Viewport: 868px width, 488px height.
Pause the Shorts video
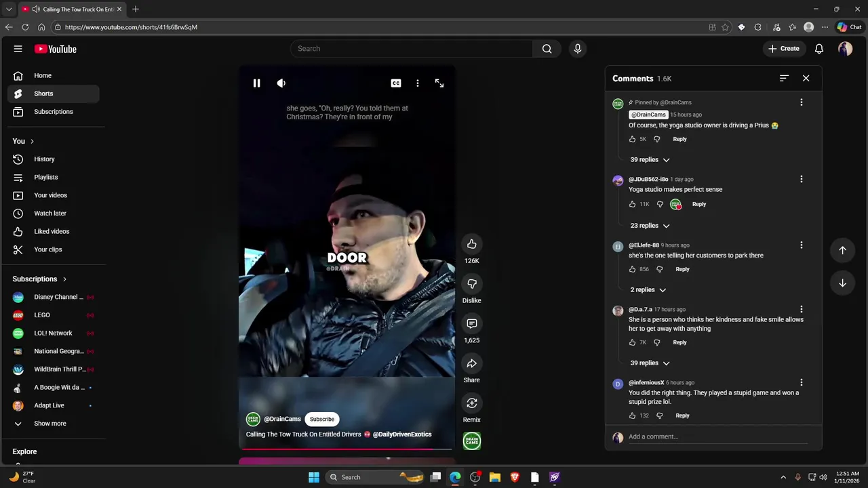pos(256,83)
